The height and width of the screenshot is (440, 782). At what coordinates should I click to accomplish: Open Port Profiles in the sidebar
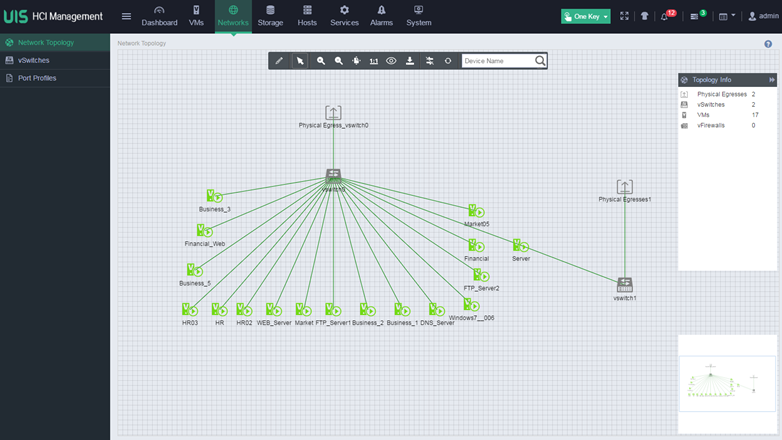click(38, 78)
